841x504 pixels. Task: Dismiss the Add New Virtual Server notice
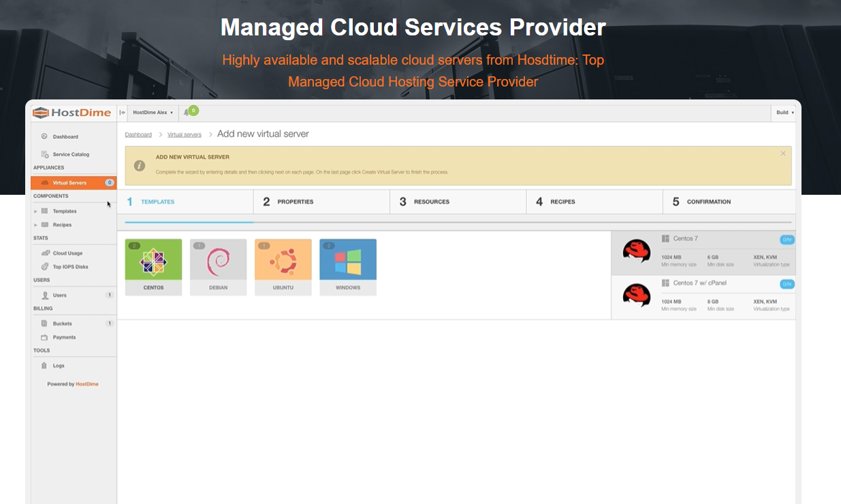783,153
